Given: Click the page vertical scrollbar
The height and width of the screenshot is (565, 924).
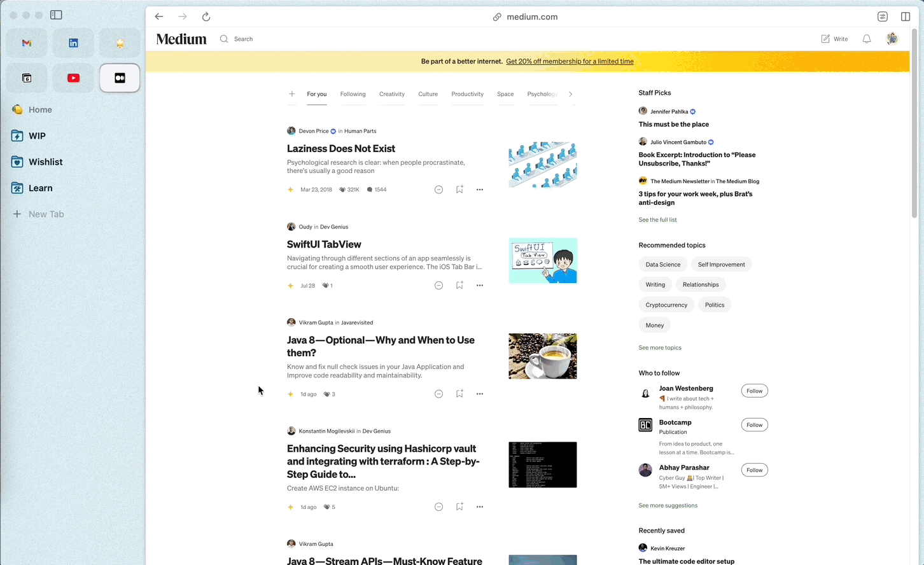Looking at the screenshot, I should click(x=914, y=124).
